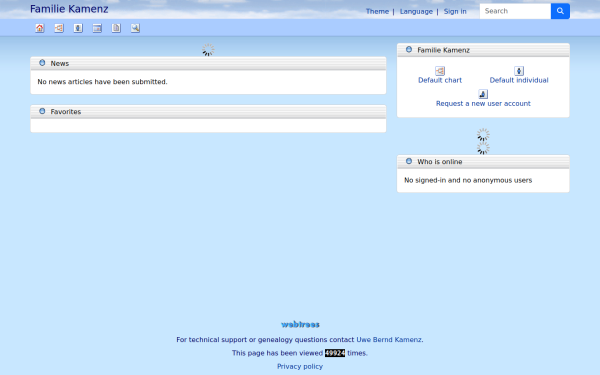
Task: Click the Request new user account icon
Action: (483, 94)
